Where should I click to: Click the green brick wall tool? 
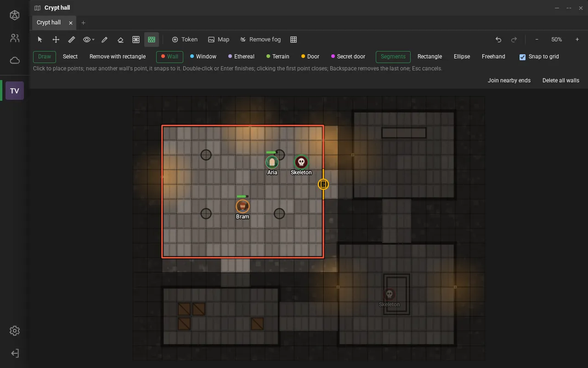tap(152, 40)
